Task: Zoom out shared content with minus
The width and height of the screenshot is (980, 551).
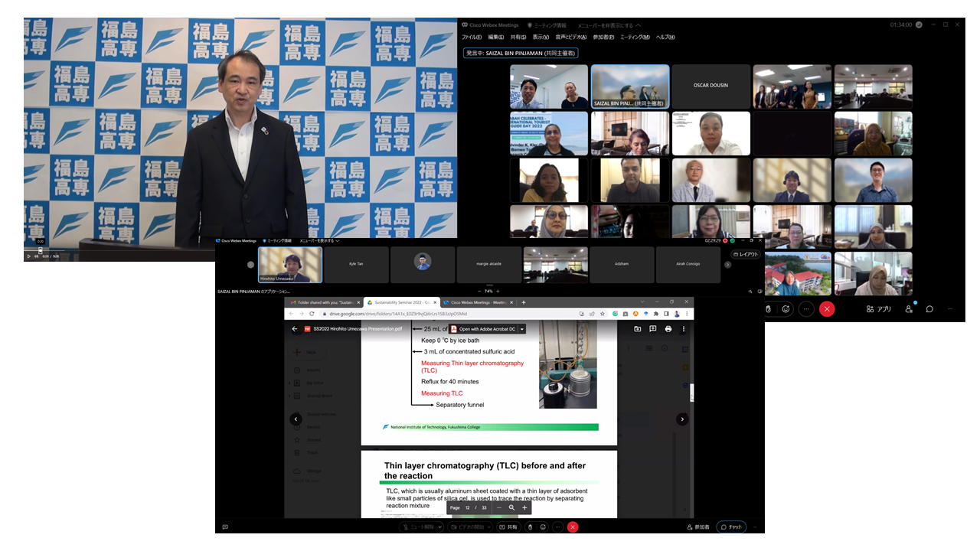Action: click(479, 292)
